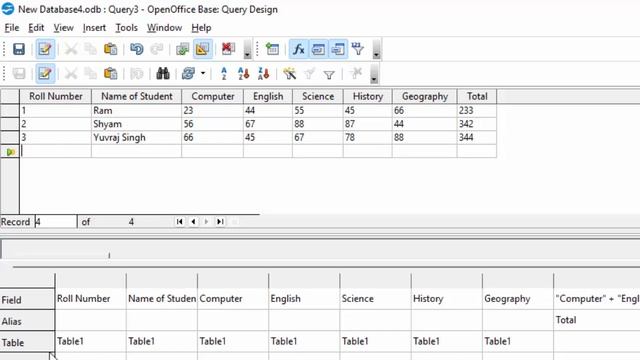640x360 pixels.
Task: Open the Help menu
Action: click(201, 28)
